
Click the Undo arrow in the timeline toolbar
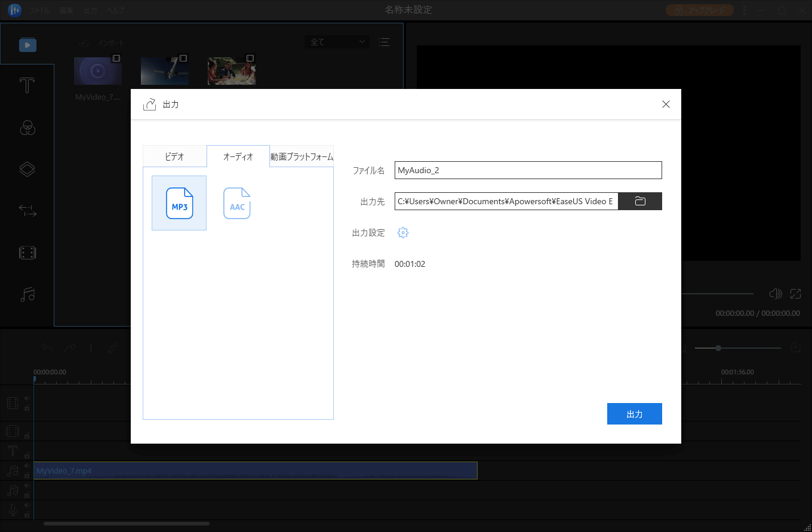[x=47, y=348]
